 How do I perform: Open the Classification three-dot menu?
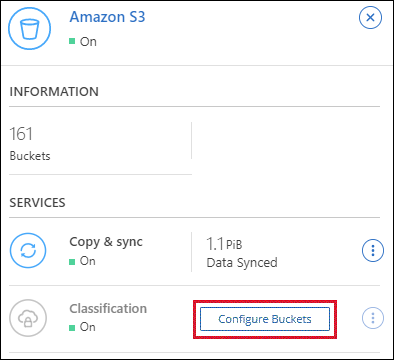[x=373, y=318]
